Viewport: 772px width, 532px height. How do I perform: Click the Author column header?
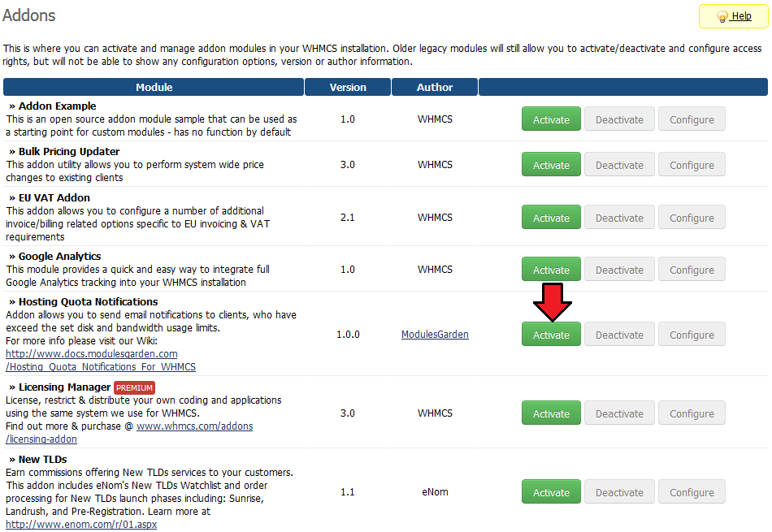tap(434, 87)
